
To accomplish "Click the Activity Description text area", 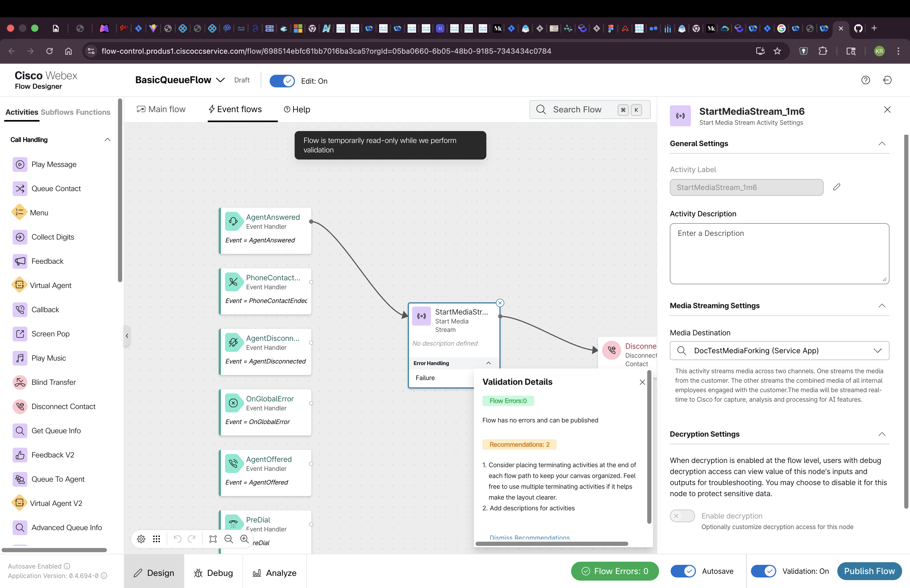I will tap(779, 253).
